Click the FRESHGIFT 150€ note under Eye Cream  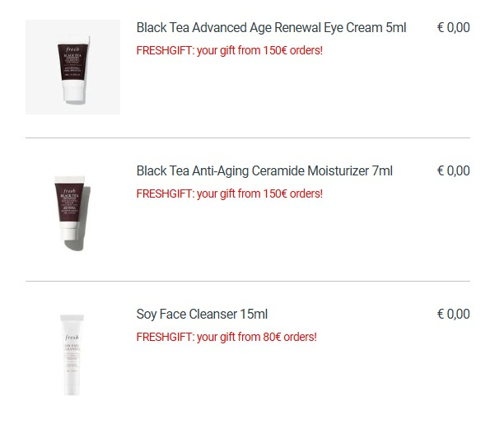point(230,50)
